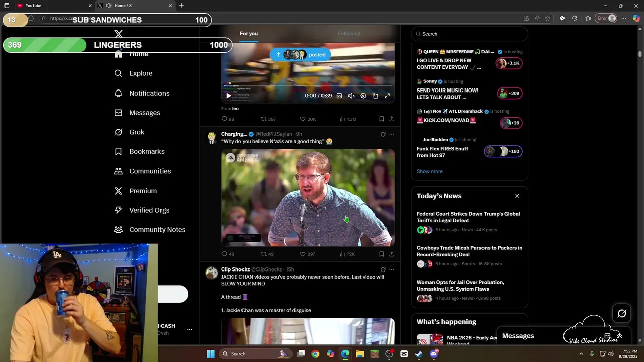Open video settings gear

pyautogui.click(x=363, y=96)
